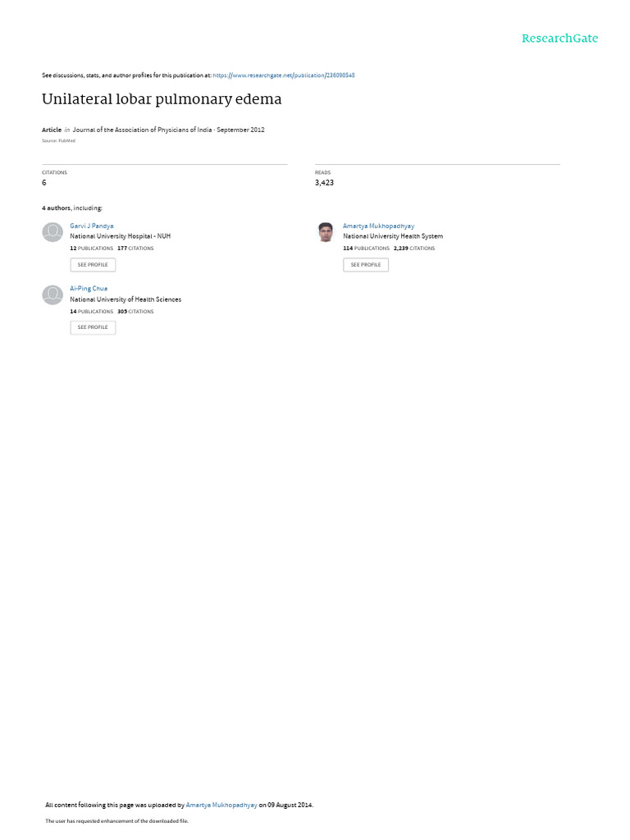This screenshot has height=840, width=630.
Task: Click See Profile under Ai-Ping Chua
Action: [93, 327]
